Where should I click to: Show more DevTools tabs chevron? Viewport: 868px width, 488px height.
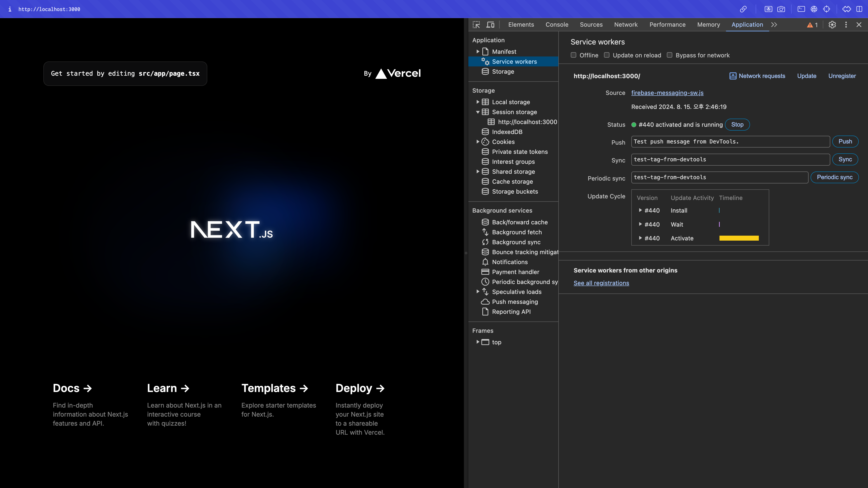pyautogui.click(x=774, y=25)
